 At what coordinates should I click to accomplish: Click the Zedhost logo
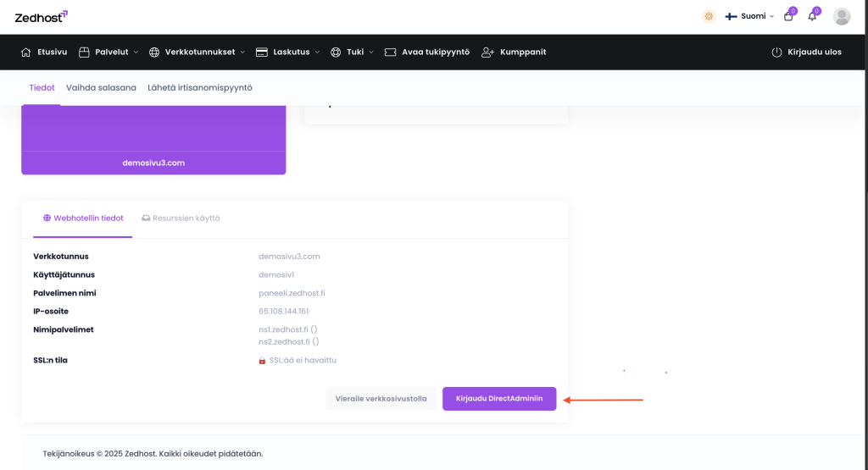click(41, 16)
